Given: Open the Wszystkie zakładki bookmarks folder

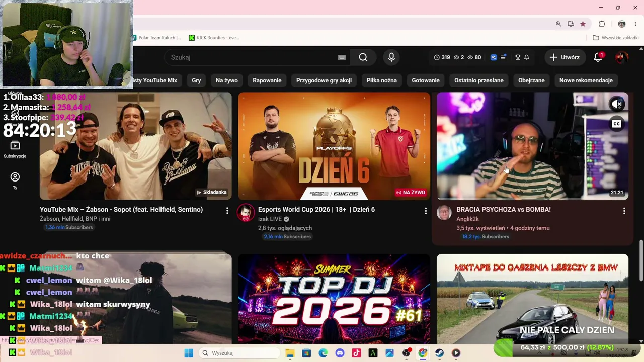Looking at the screenshot, I should (615, 38).
